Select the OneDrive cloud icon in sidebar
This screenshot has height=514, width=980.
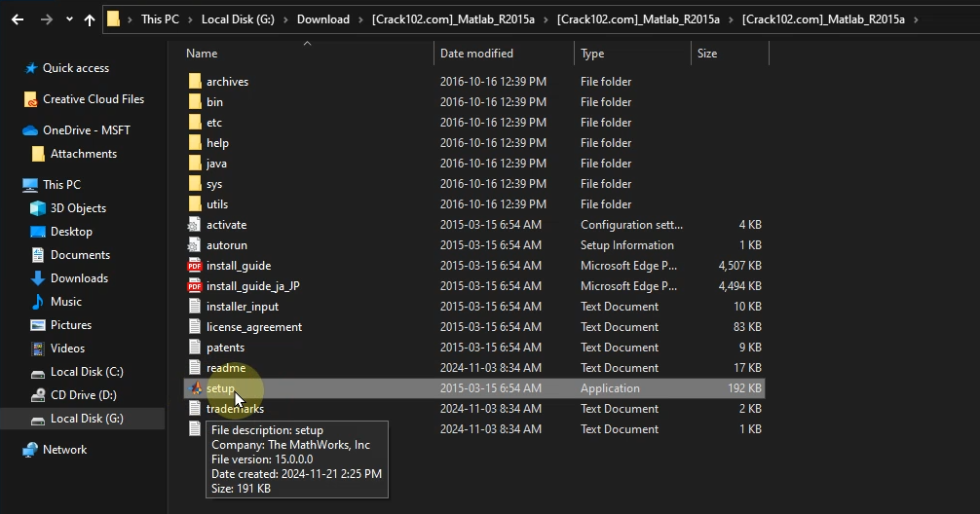pos(30,130)
